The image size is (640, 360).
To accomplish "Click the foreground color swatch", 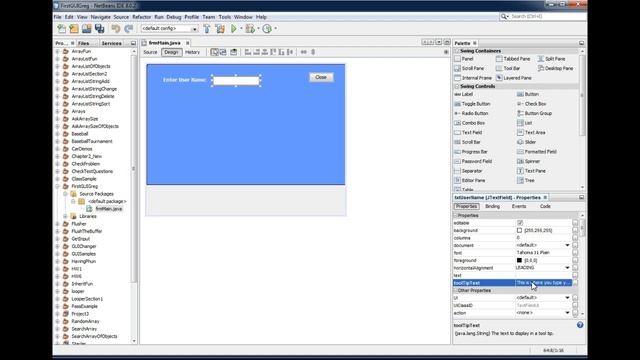I will [519, 260].
